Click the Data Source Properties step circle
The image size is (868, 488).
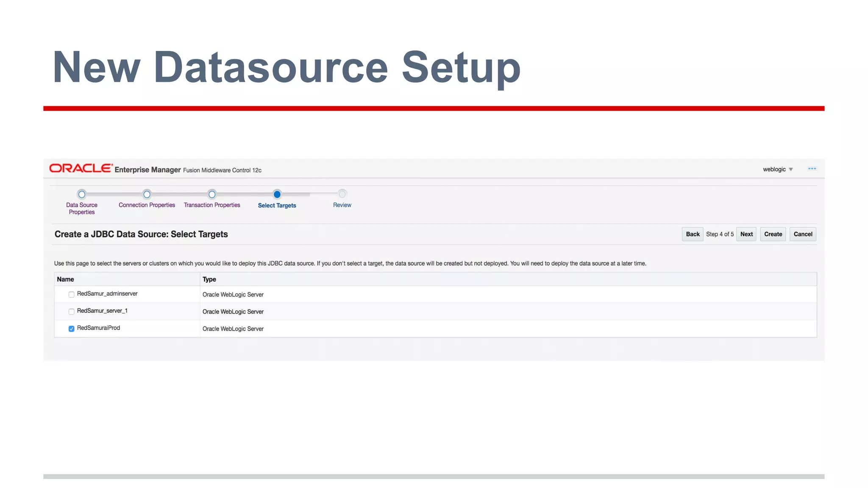(x=82, y=194)
